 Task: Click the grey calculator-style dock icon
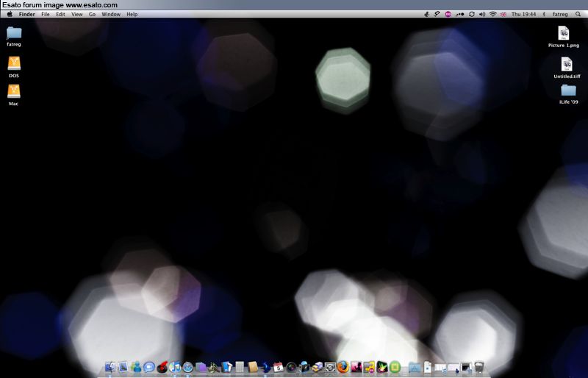240,367
